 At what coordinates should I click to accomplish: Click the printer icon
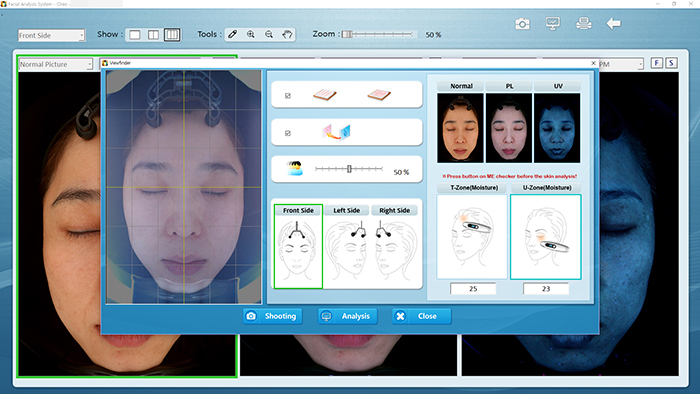[583, 23]
